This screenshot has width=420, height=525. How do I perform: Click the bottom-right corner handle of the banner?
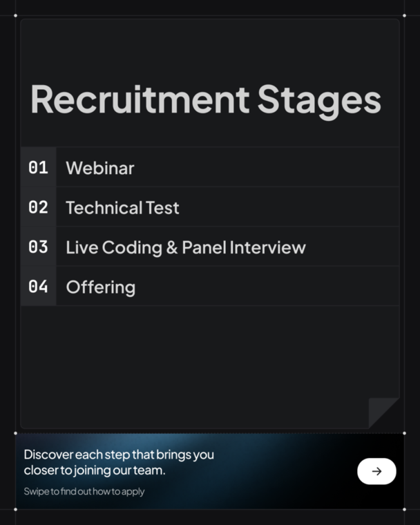[x=404, y=509]
